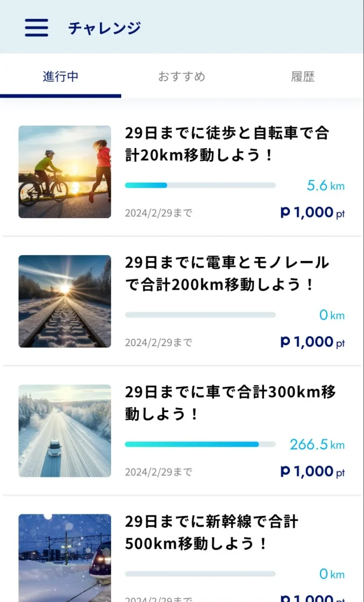The height and width of the screenshot is (602, 364).
Task: Switch to the おすすめ tab
Action: tap(182, 76)
